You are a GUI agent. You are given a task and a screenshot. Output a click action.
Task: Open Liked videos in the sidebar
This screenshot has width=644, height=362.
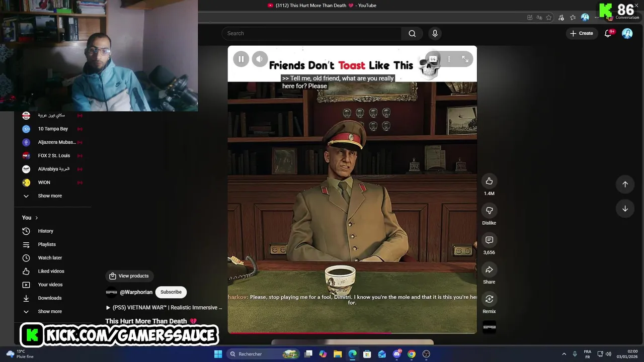(51, 271)
